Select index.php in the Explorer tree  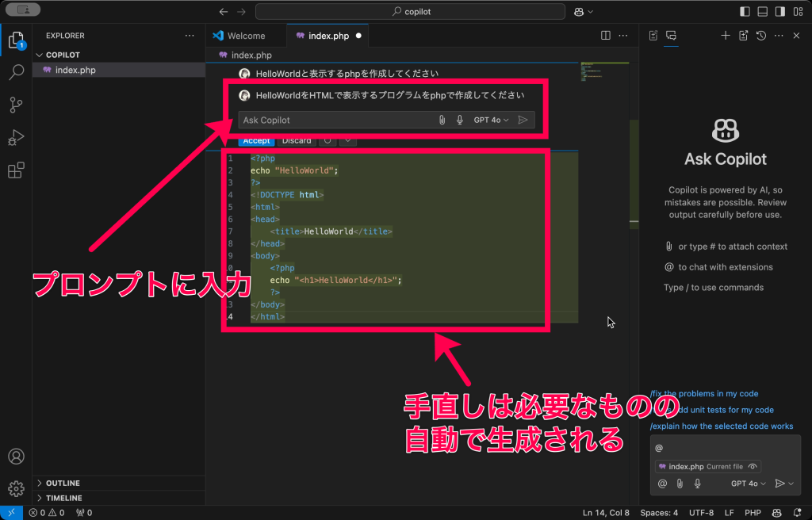coord(75,70)
